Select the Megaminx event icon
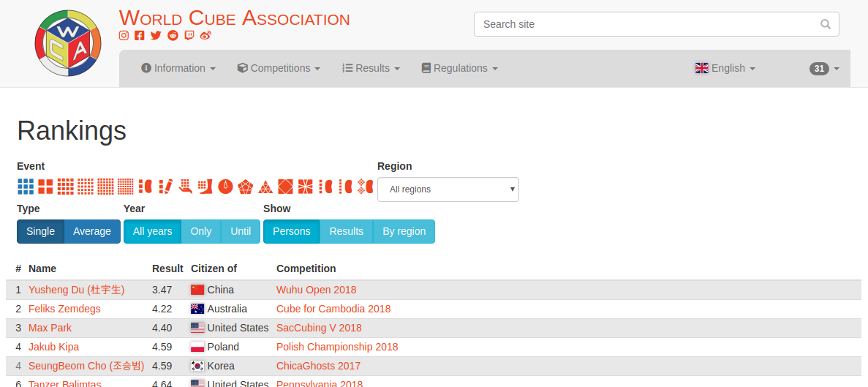The image size is (868, 387). tap(245, 187)
